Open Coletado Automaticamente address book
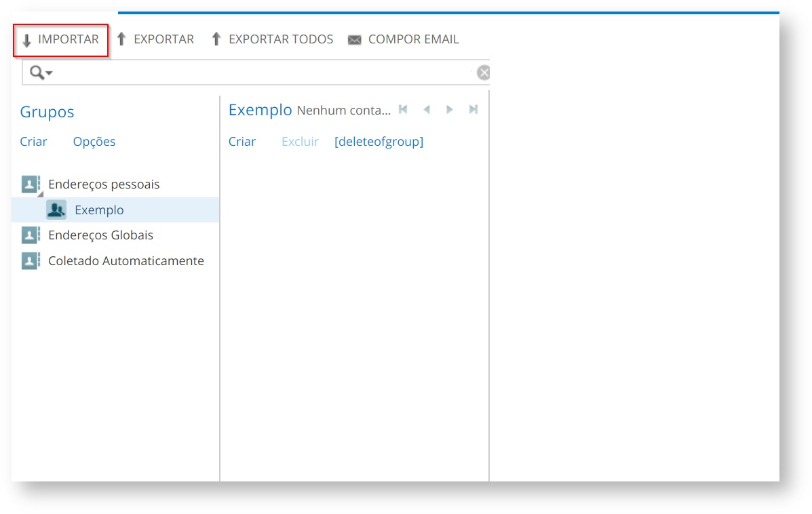812x514 pixels. coord(125,261)
